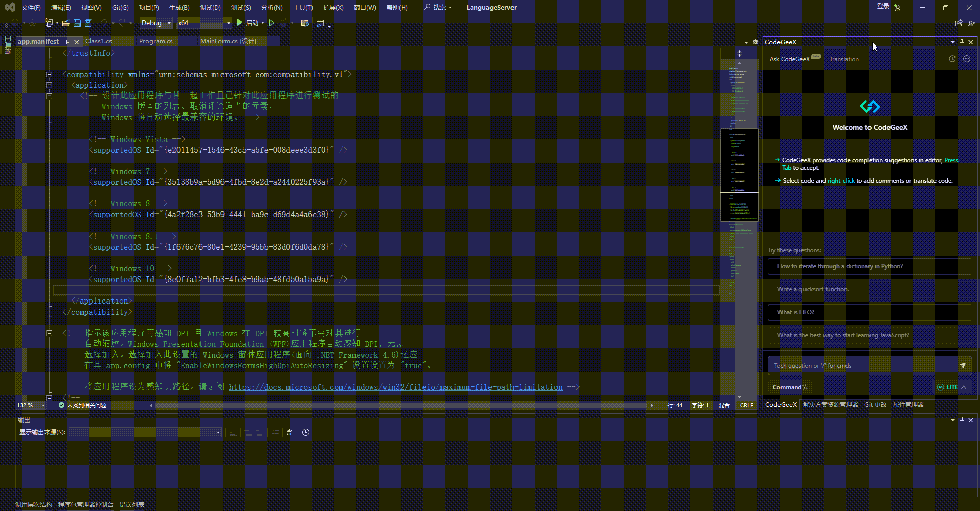The height and width of the screenshot is (511, 980).
Task: Collapse the DPI comment block (指示该应用程序)
Action: pos(49,333)
